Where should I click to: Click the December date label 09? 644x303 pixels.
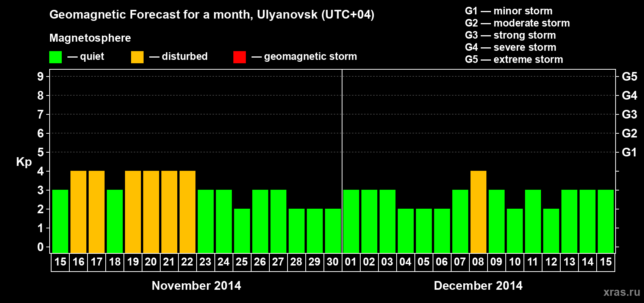[496, 262]
